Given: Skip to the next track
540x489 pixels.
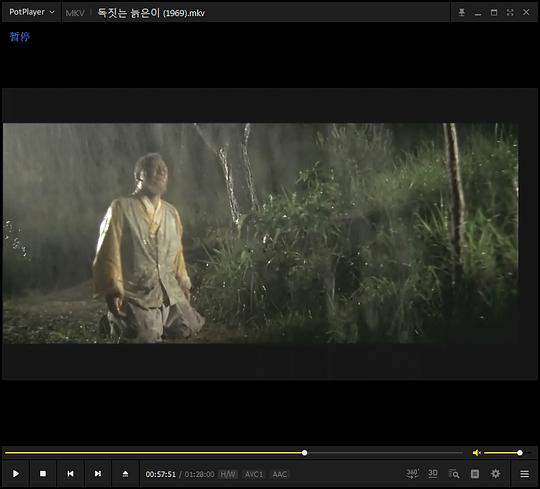Looking at the screenshot, I should coord(98,474).
